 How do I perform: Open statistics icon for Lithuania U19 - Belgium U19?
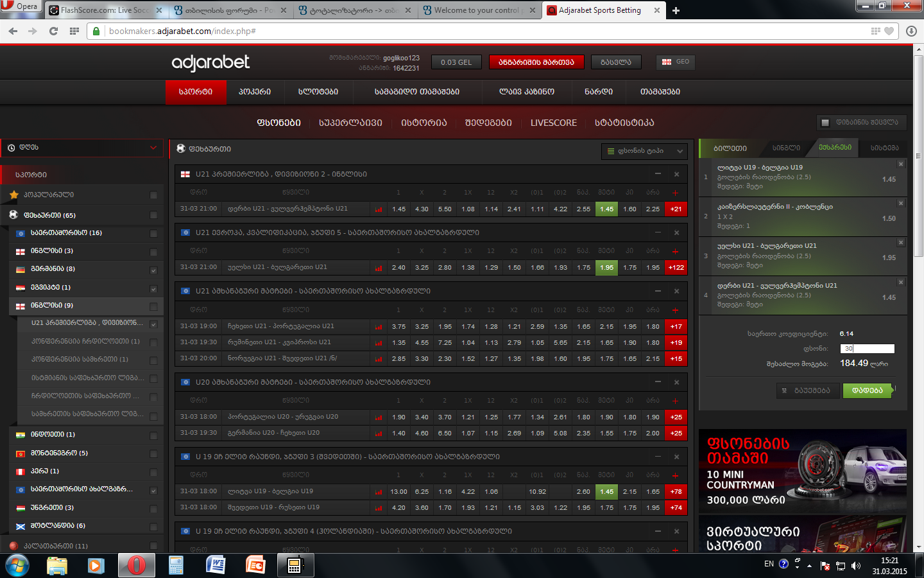[x=379, y=492]
